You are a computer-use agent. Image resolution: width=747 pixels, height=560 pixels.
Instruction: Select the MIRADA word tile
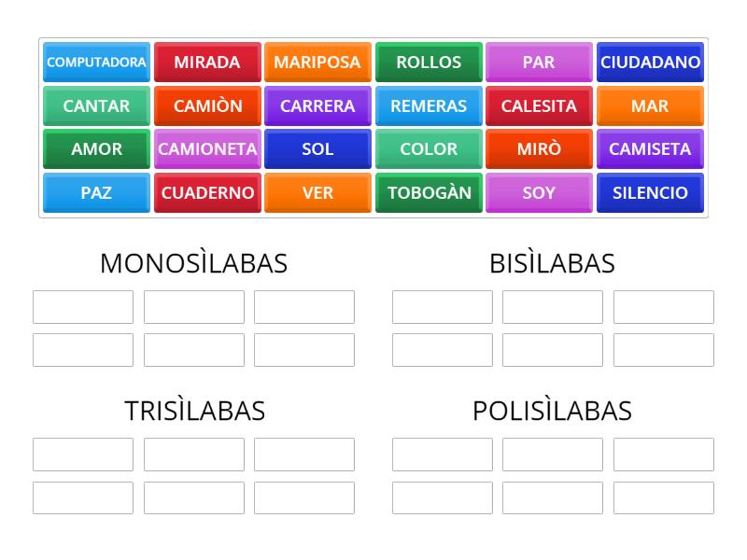coord(207,63)
